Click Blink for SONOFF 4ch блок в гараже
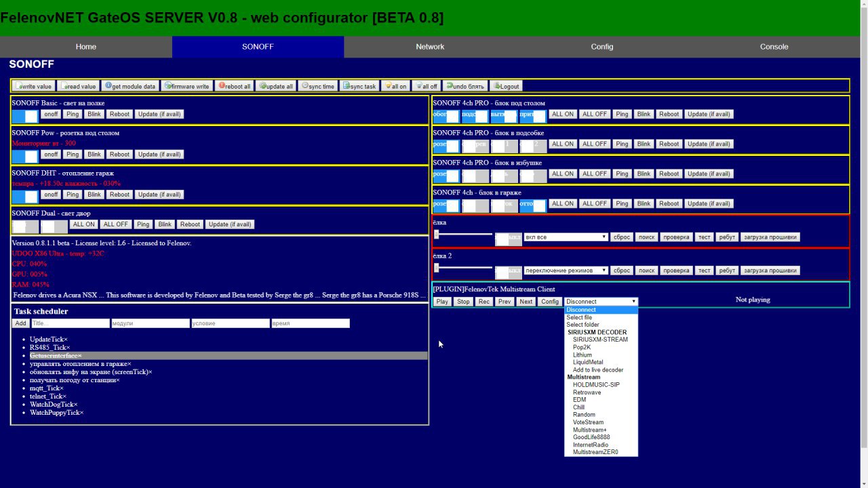Screen dimensions: 868x488 tap(644, 203)
